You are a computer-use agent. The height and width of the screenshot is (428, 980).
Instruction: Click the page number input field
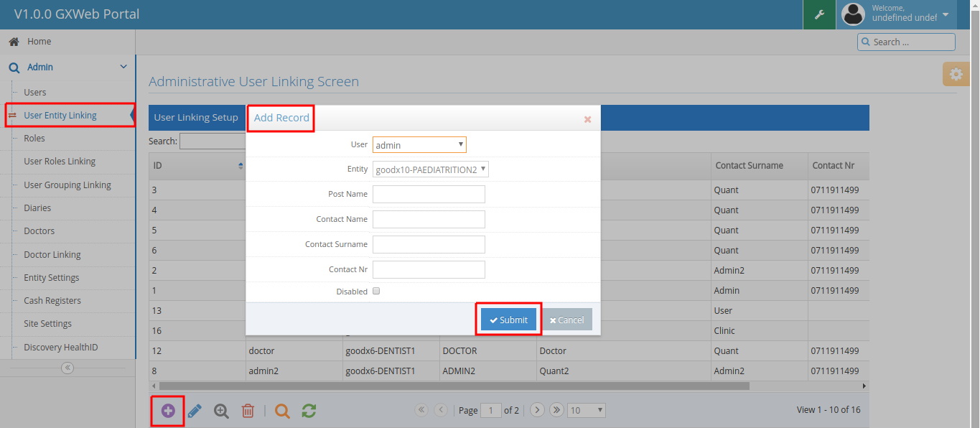(x=490, y=411)
